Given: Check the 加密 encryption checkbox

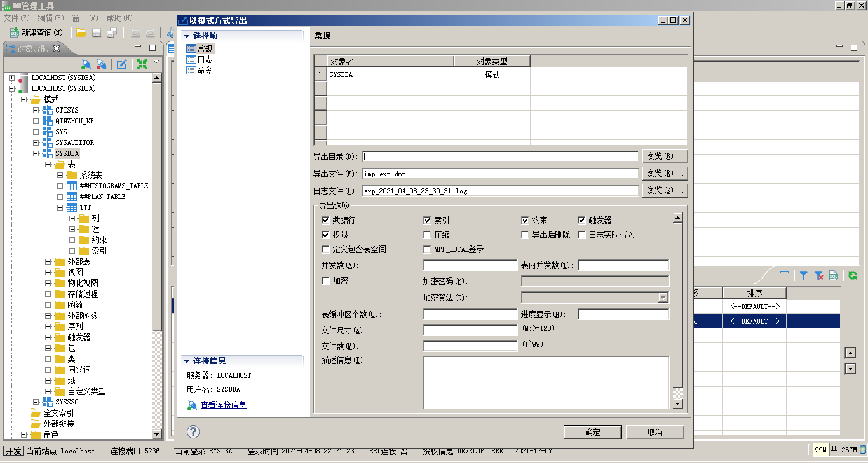Looking at the screenshot, I should [x=326, y=280].
